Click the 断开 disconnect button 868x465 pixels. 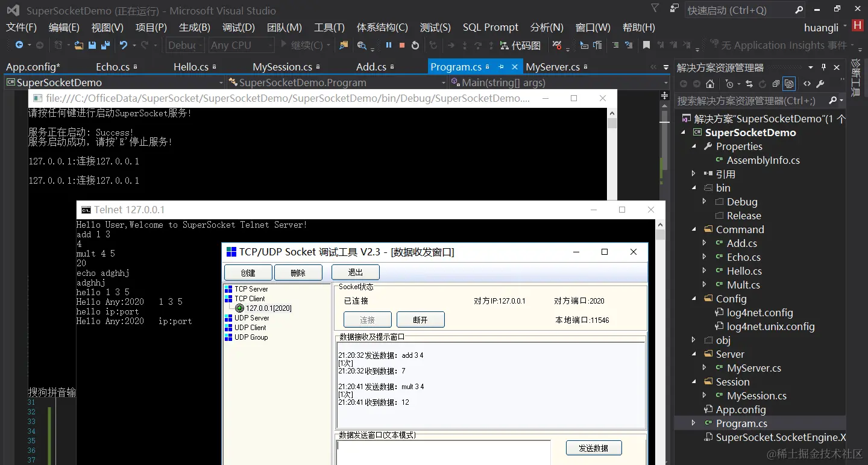[x=421, y=320]
